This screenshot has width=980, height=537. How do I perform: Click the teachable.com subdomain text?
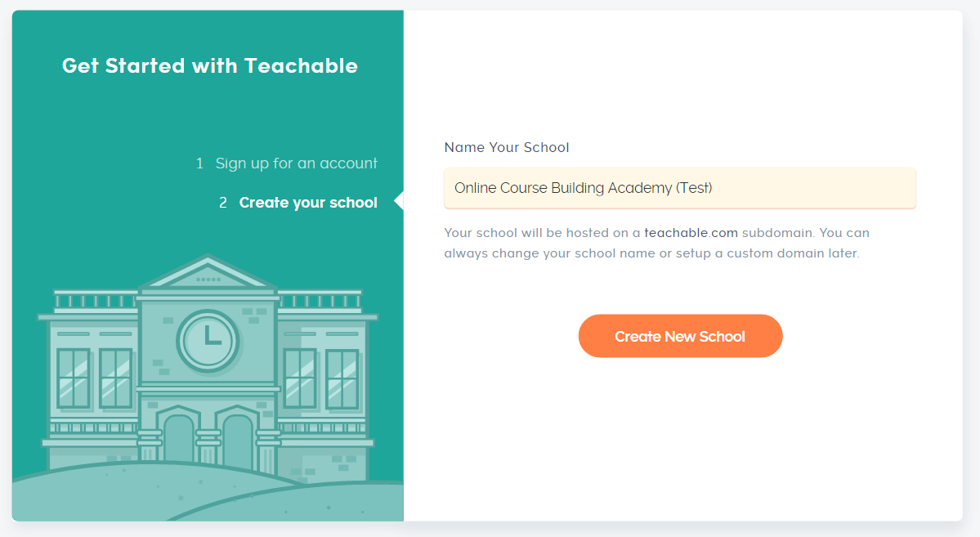click(x=691, y=233)
